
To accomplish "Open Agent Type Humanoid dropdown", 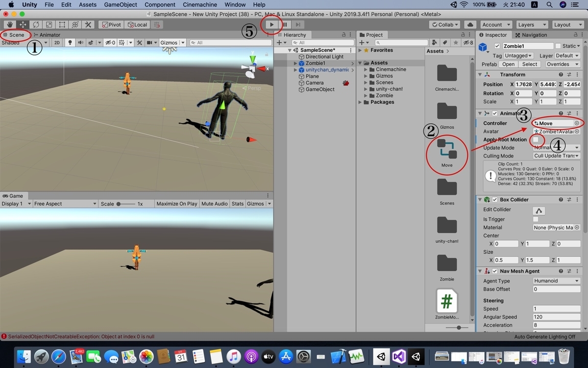I will 557,281.
